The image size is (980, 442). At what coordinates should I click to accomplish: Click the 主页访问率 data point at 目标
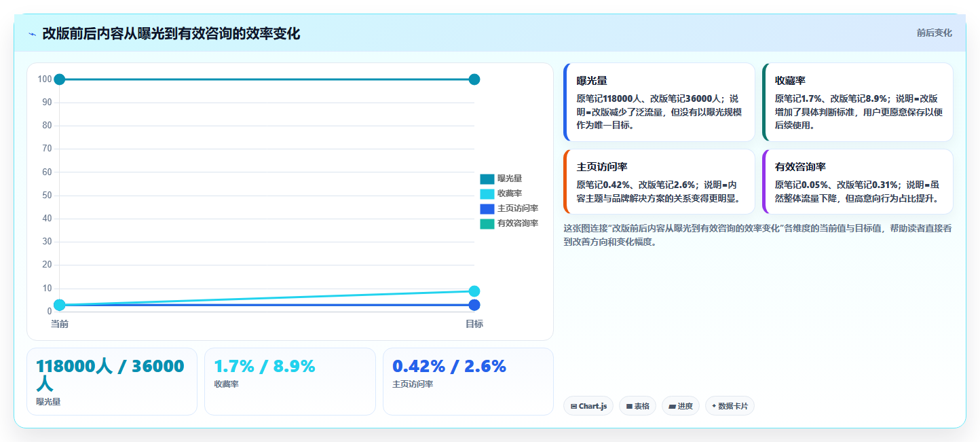pyautogui.click(x=474, y=306)
